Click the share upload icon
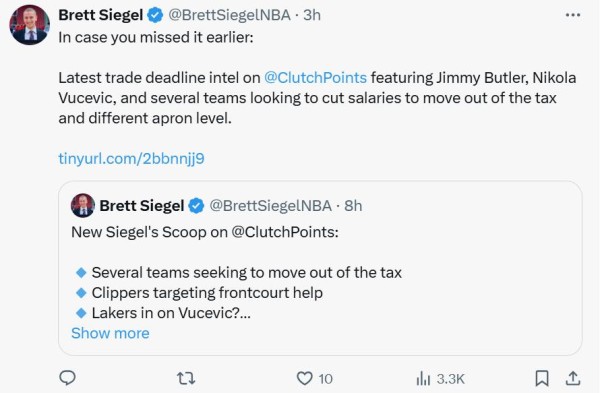Viewport: 600px width, 393px height. coord(573,378)
